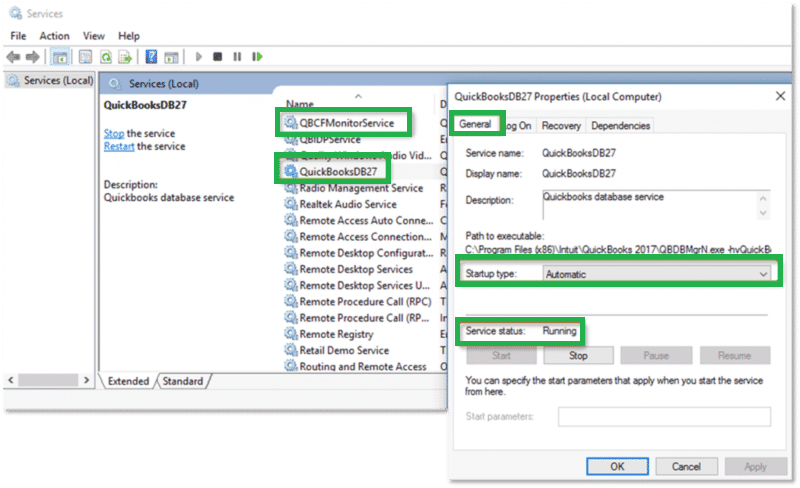Click the gear icon beside Remote Desktop Services
The width and height of the screenshot is (800, 488).
(x=291, y=269)
